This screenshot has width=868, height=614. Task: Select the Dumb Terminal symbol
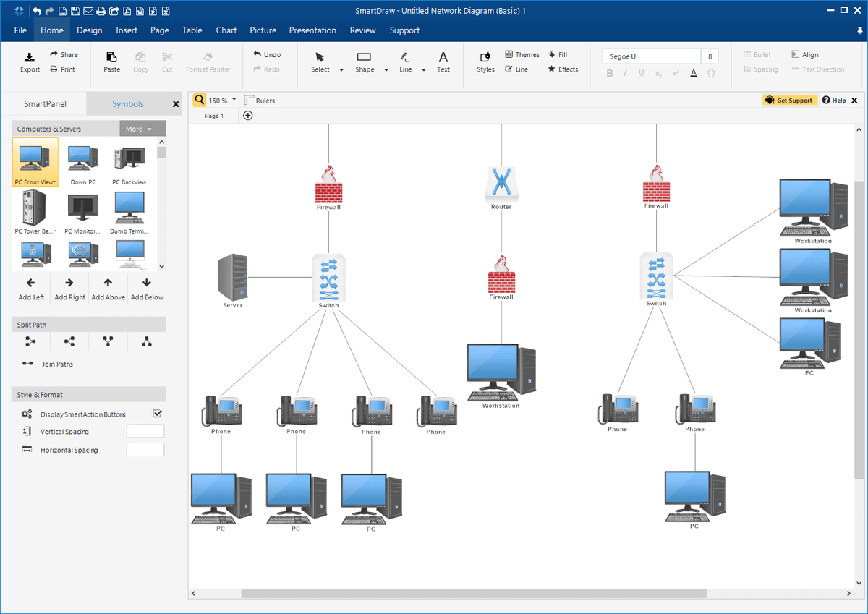coord(129,212)
